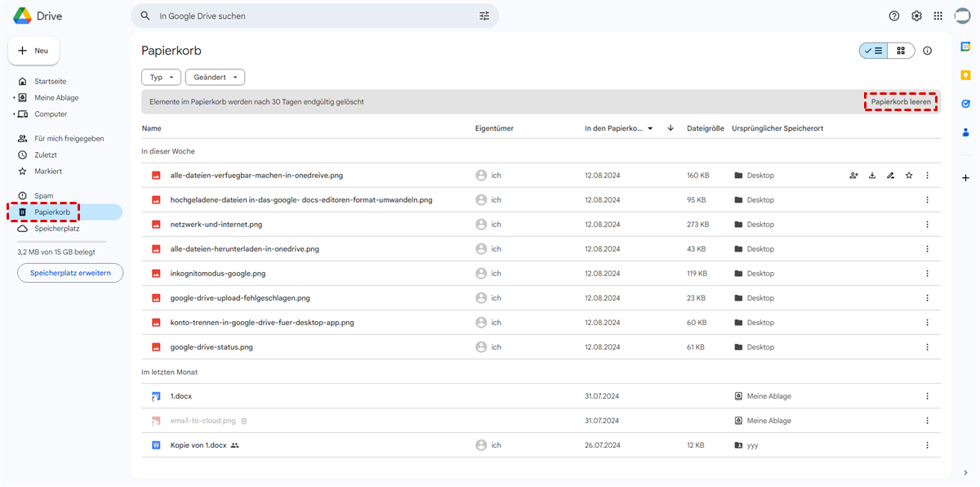This screenshot has width=980, height=487.
Task: Open the settings gear menu
Action: pos(916,16)
